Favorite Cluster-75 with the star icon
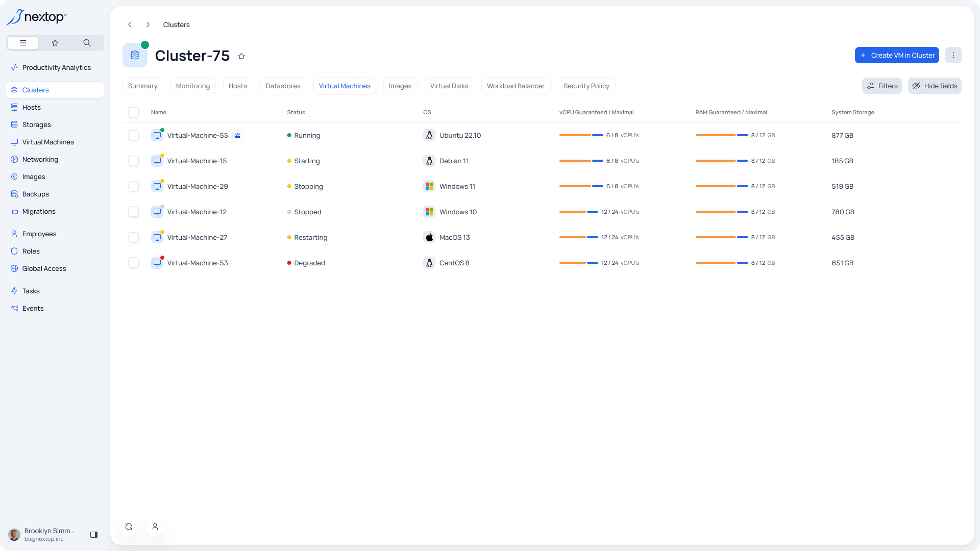 tap(241, 56)
